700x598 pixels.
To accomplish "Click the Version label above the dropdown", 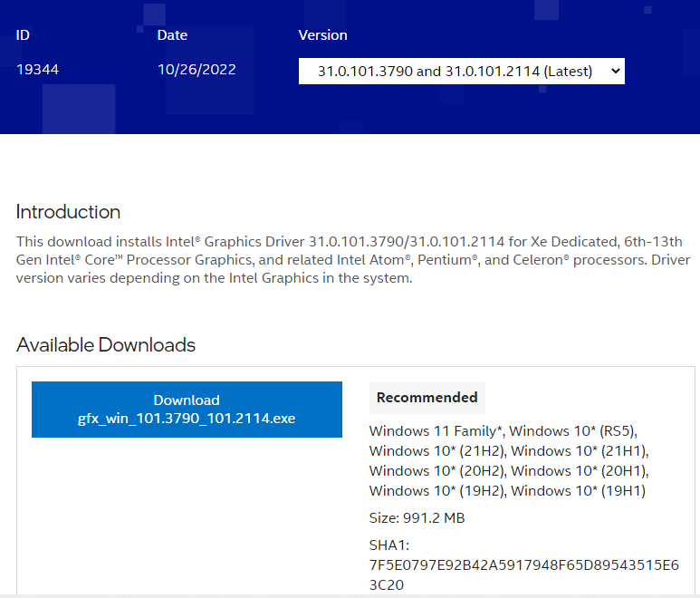I will [x=322, y=35].
